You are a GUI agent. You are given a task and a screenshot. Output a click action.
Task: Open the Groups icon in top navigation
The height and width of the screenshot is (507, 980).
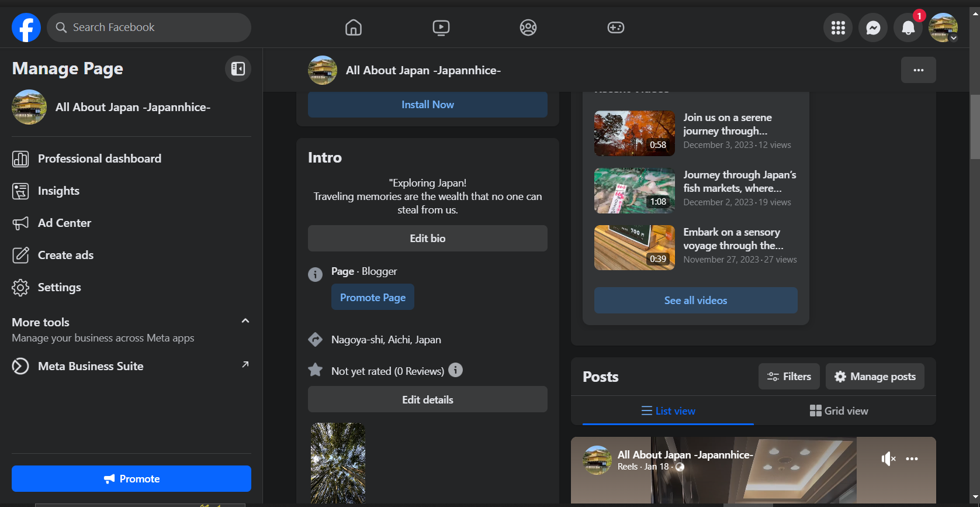(x=528, y=27)
